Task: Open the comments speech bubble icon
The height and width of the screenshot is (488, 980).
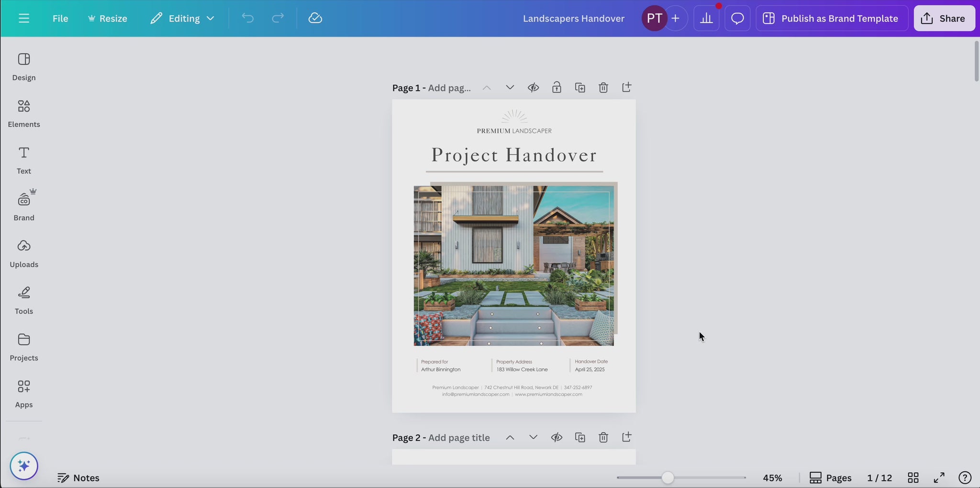Action: (x=737, y=18)
